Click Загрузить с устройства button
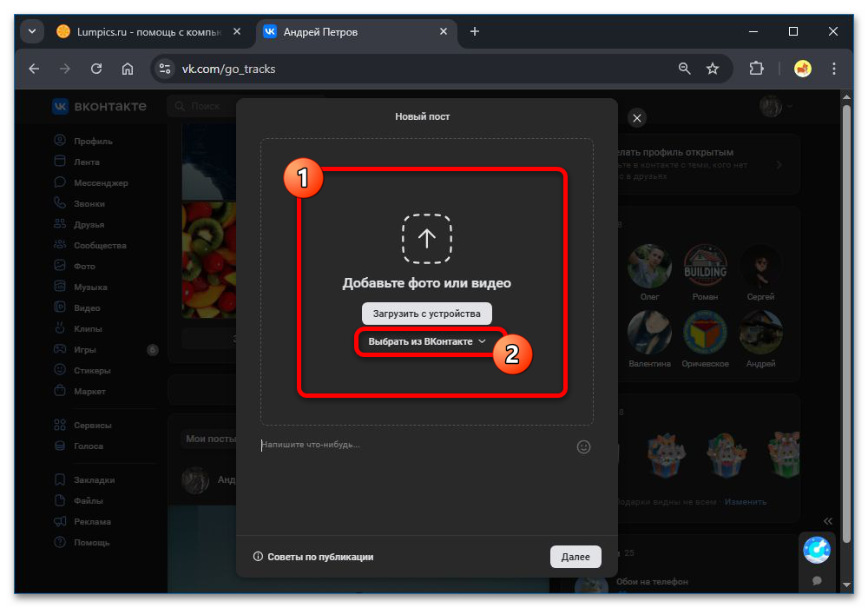 click(426, 314)
